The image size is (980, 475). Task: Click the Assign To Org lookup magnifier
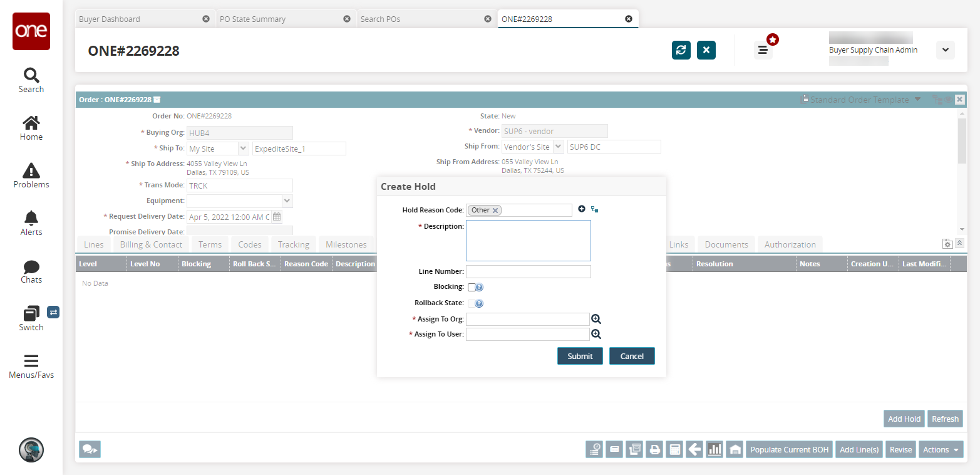click(x=596, y=319)
